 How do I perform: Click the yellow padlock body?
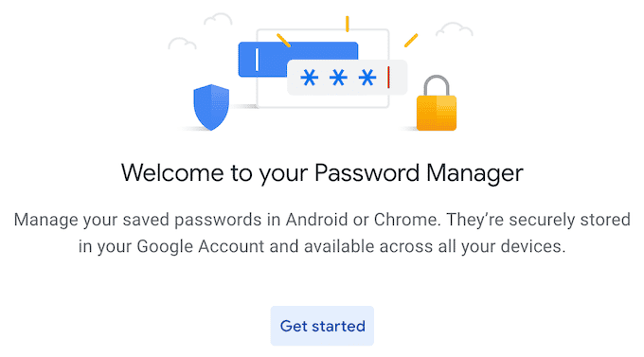click(x=437, y=113)
